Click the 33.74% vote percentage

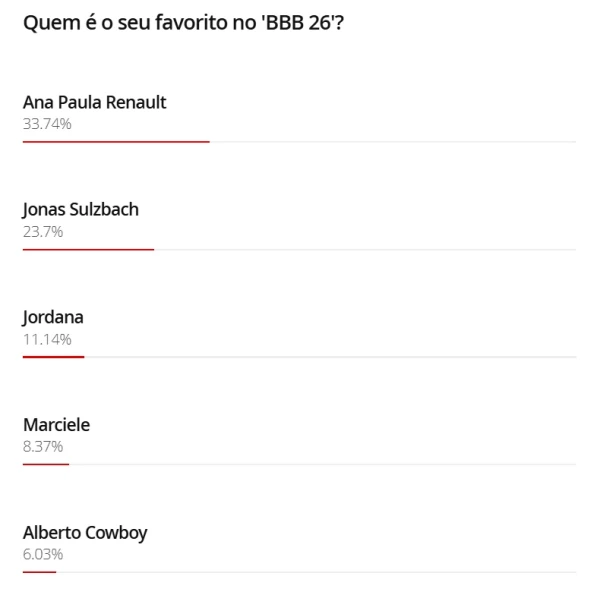(47, 124)
